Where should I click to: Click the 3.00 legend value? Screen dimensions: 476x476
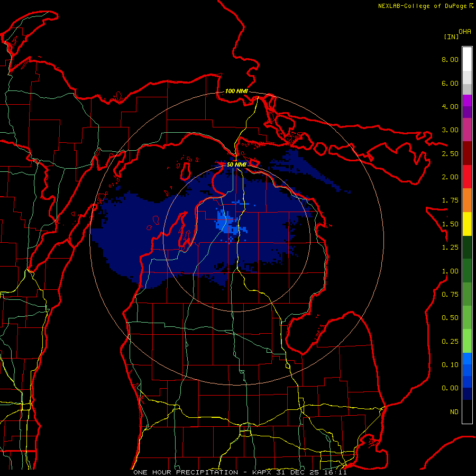[450, 130]
